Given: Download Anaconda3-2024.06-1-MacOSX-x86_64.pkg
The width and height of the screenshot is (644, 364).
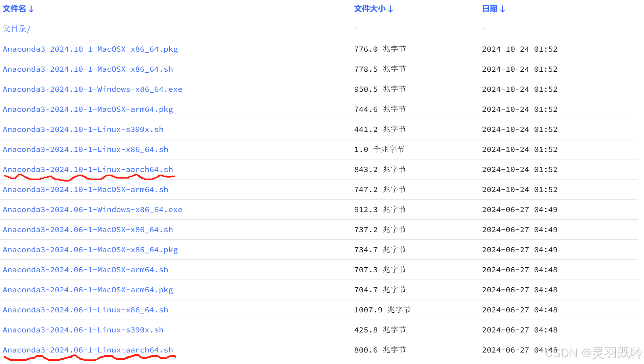Looking at the screenshot, I should click(90, 250).
